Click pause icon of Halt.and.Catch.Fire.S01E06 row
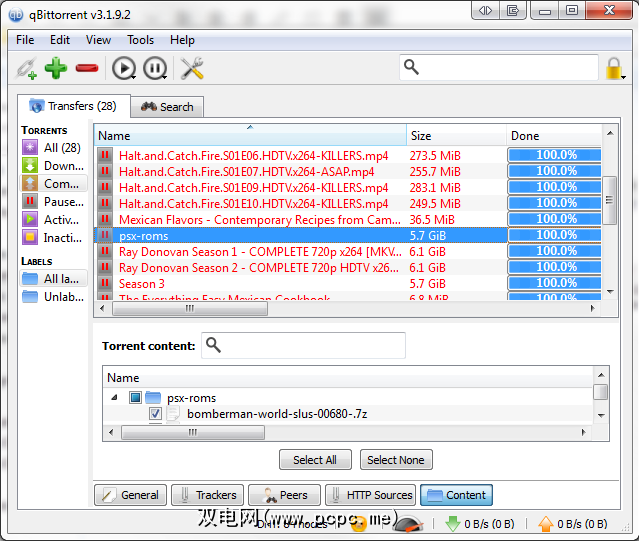The height and width of the screenshot is (541, 639). click(105, 155)
